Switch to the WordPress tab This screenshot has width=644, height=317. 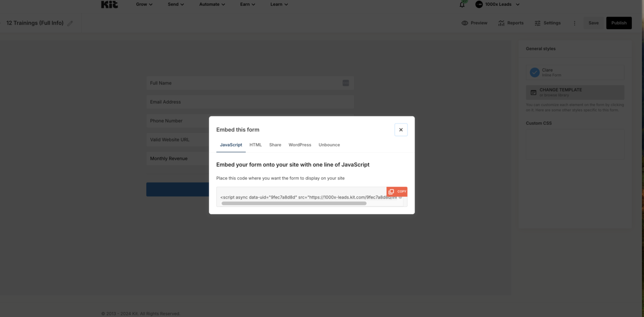pos(300,145)
